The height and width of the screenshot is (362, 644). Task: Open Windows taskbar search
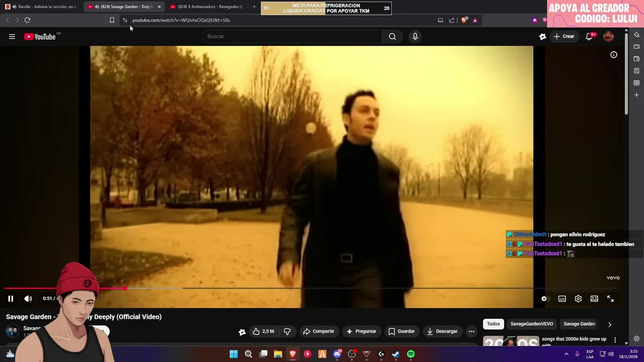[x=248, y=354]
